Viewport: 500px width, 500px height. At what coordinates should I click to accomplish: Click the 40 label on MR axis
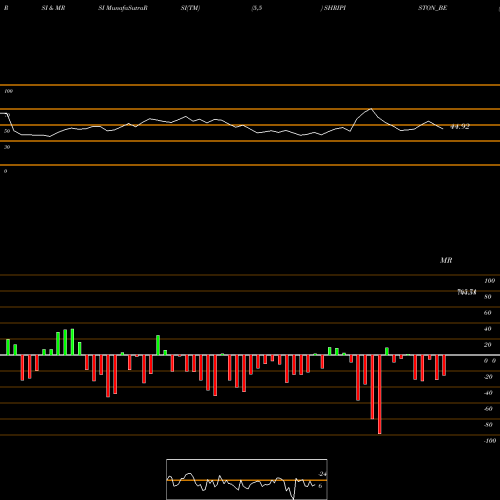click(488, 329)
